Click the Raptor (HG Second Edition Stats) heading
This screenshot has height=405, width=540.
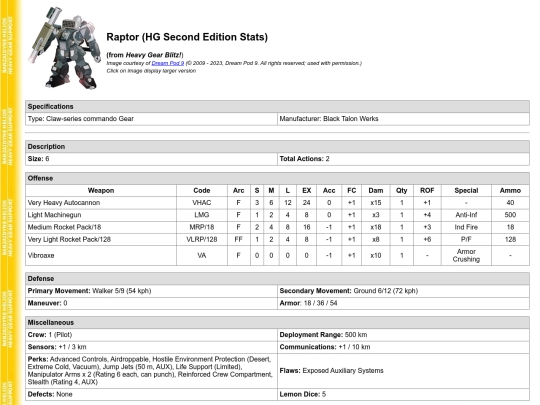click(x=187, y=37)
